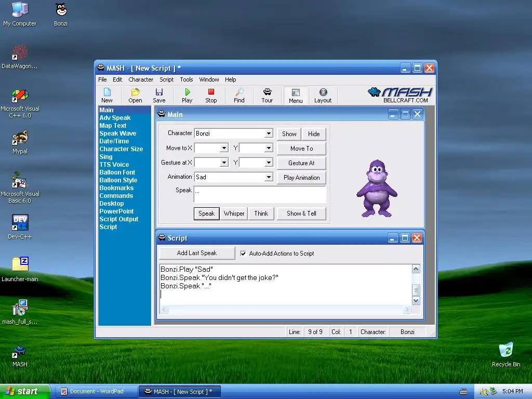532x399 pixels.
Task: Expand the Gesture at Y dropdown
Action: tap(269, 163)
